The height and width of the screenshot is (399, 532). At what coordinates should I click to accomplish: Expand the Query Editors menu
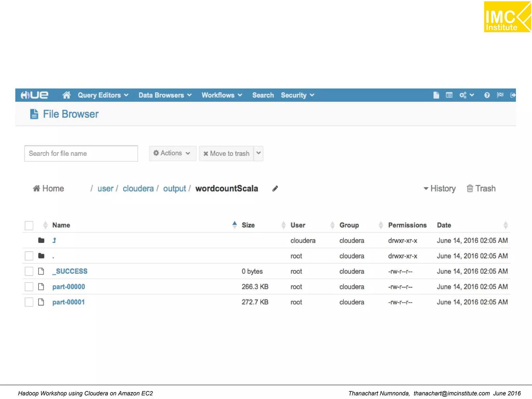[103, 95]
